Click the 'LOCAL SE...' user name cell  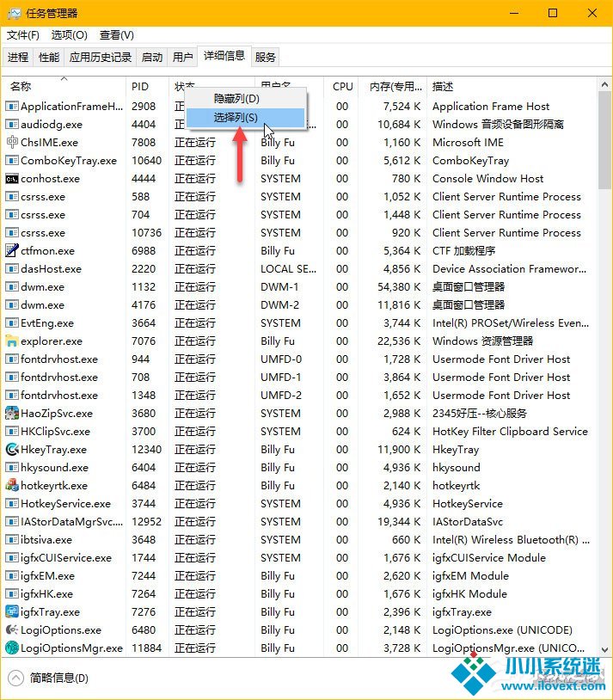pos(288,269)
